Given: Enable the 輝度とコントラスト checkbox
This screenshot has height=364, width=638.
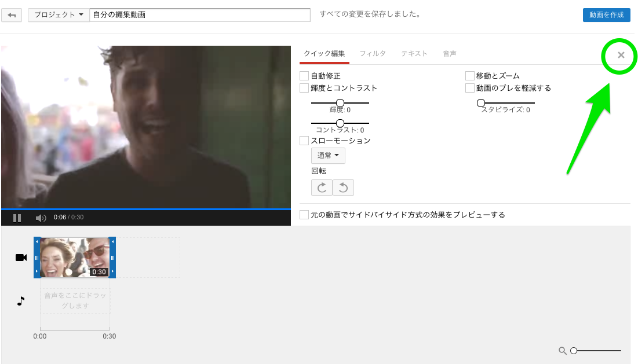Looking at the screenshot, I should coord(304,88).
